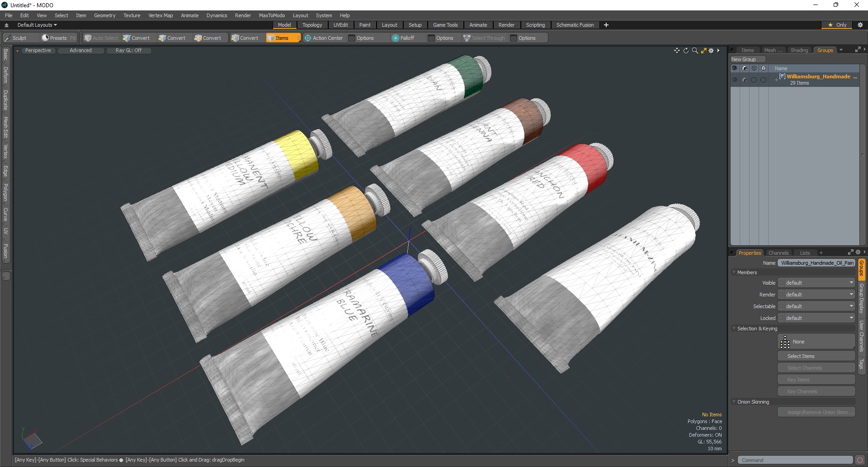Click the layout settings gear near Only
The width and height of the screenshot is (868, 467).
pyautogui.click(x=860, y=25)
